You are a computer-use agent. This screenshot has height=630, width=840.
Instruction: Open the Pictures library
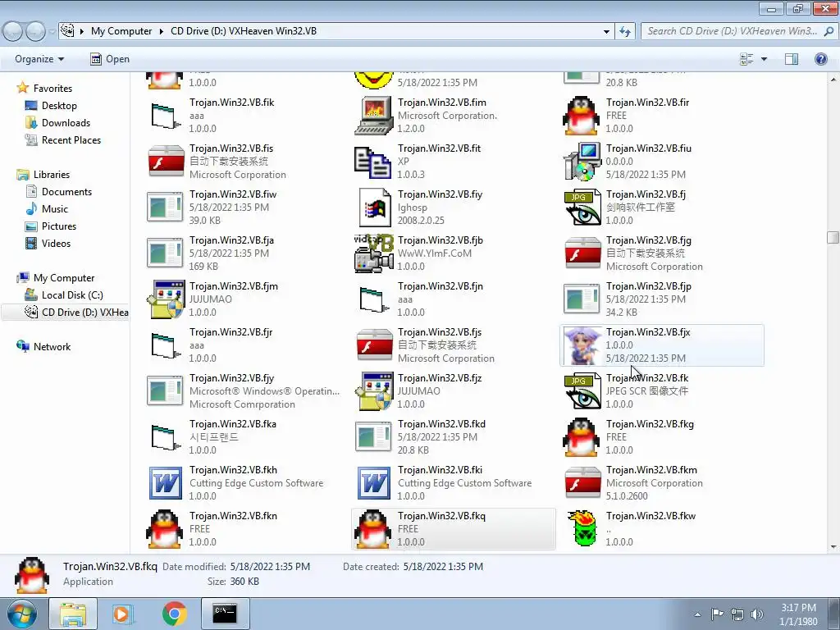tap(59, 226)
